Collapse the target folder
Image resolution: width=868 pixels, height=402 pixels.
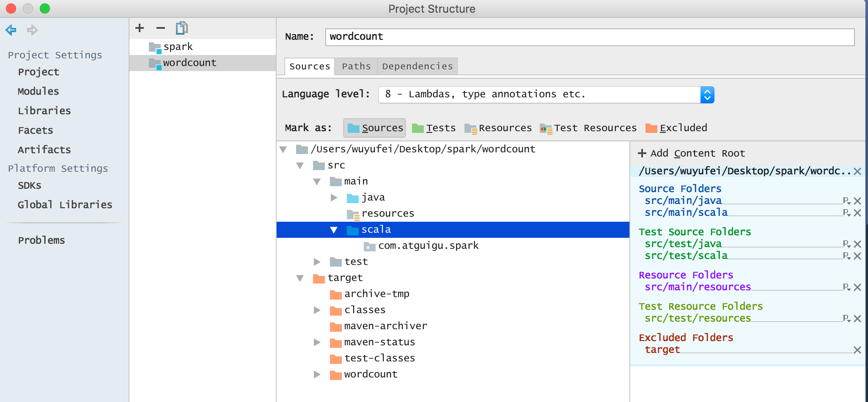tap(300, 278)
